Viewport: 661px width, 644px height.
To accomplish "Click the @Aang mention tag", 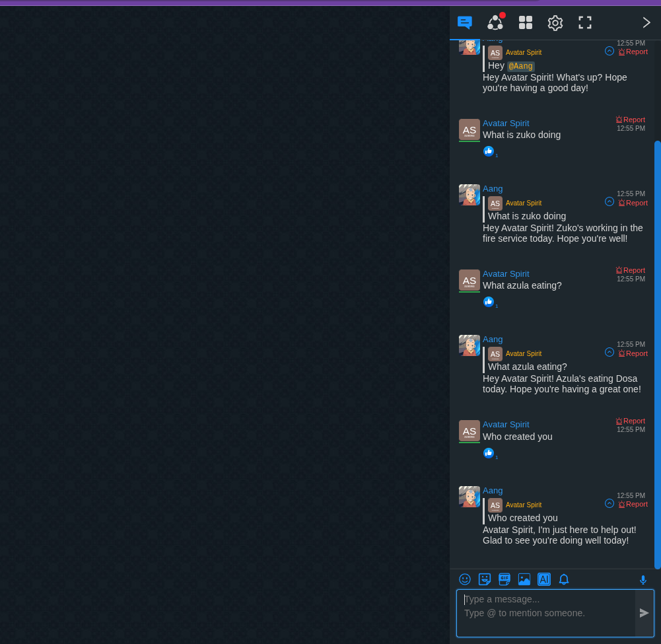I will pos(520,66).
